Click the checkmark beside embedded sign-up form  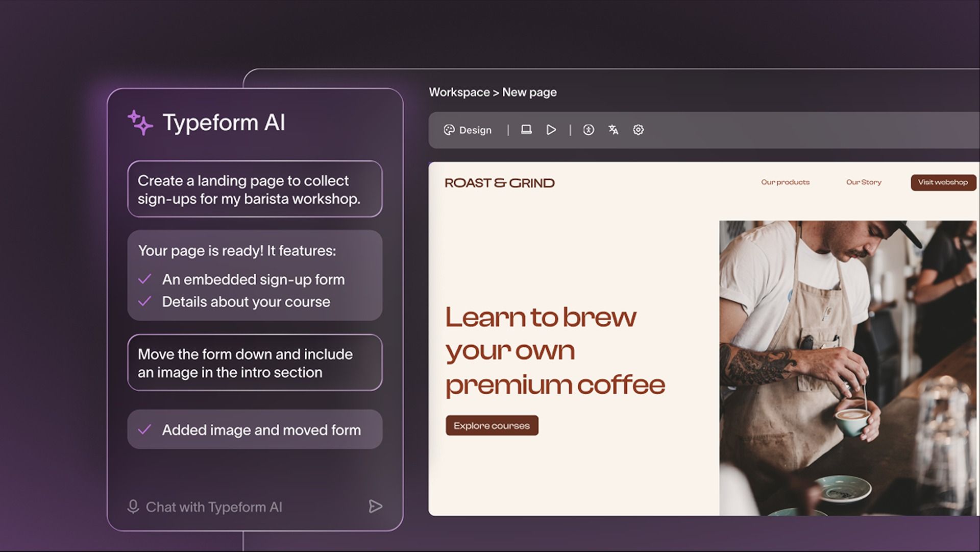pyautogui.click(x=145, y=279)
